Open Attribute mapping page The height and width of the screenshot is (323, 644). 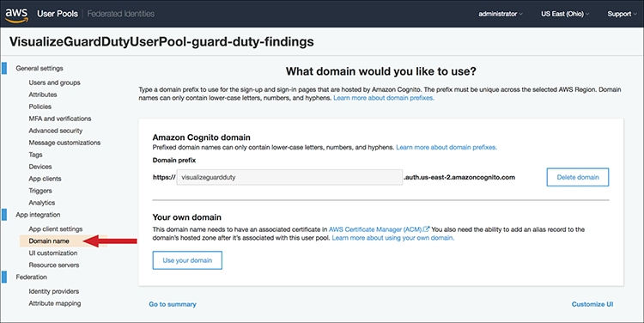pos(55,303)
